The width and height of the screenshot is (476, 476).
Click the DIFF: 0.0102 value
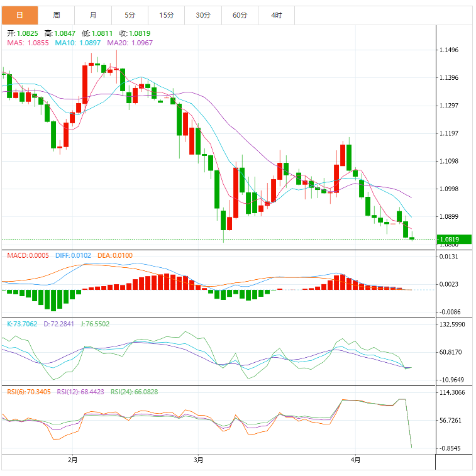point(73,255)
